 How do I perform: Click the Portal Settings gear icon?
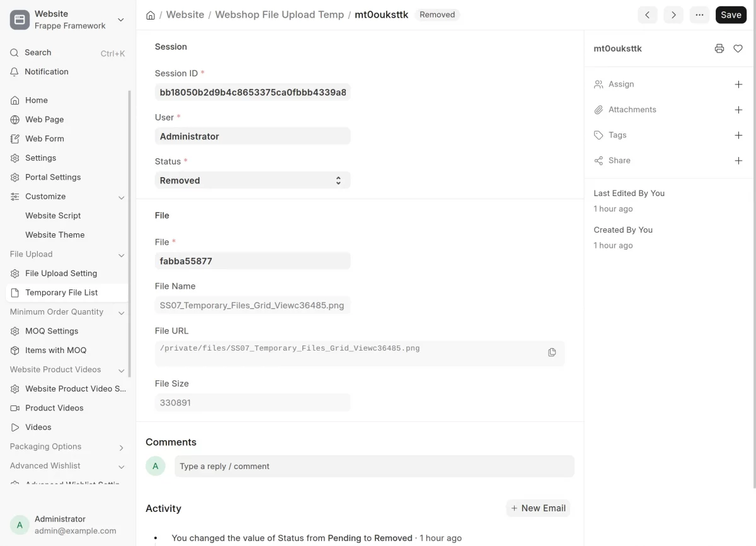point(15,177)
